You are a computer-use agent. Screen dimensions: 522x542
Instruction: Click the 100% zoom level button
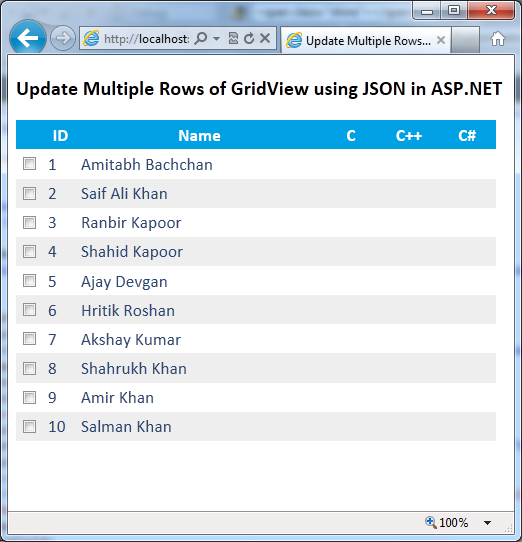[x=453, y=522]
